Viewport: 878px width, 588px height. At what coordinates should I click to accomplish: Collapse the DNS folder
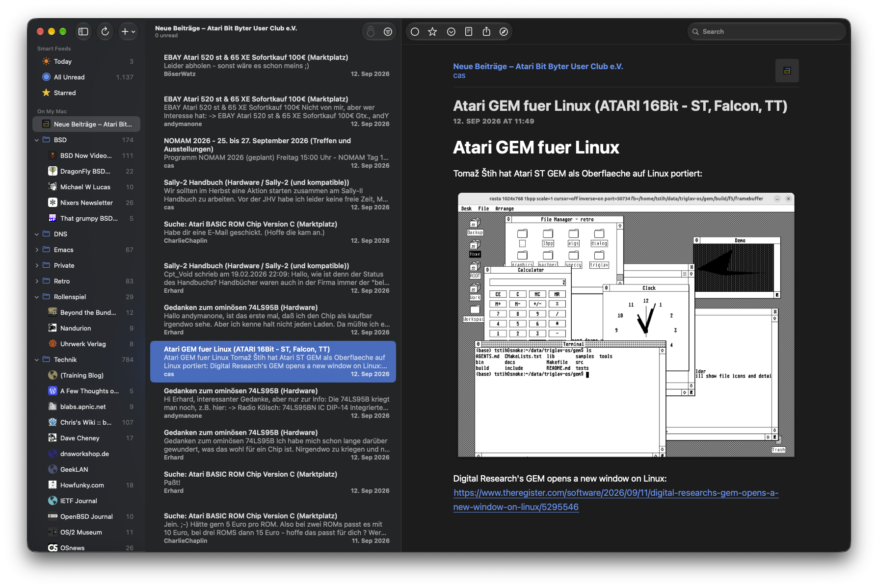point(37,234)
